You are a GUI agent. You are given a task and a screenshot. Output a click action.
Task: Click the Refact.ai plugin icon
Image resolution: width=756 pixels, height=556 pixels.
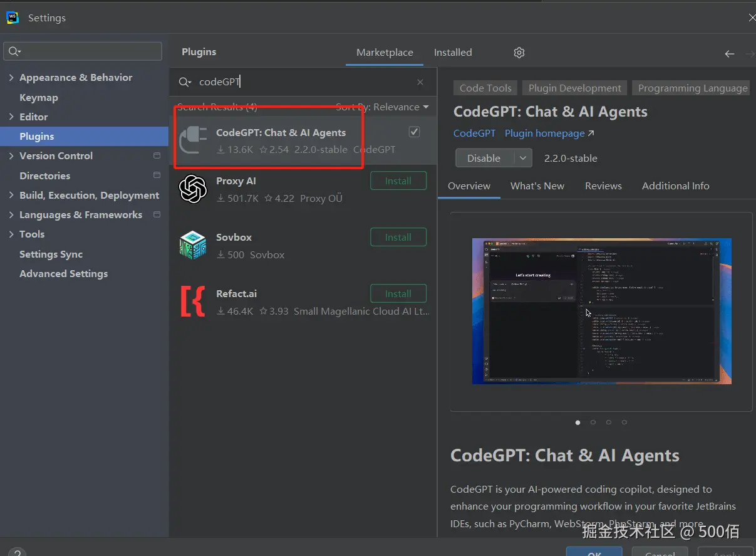point(193,301)
